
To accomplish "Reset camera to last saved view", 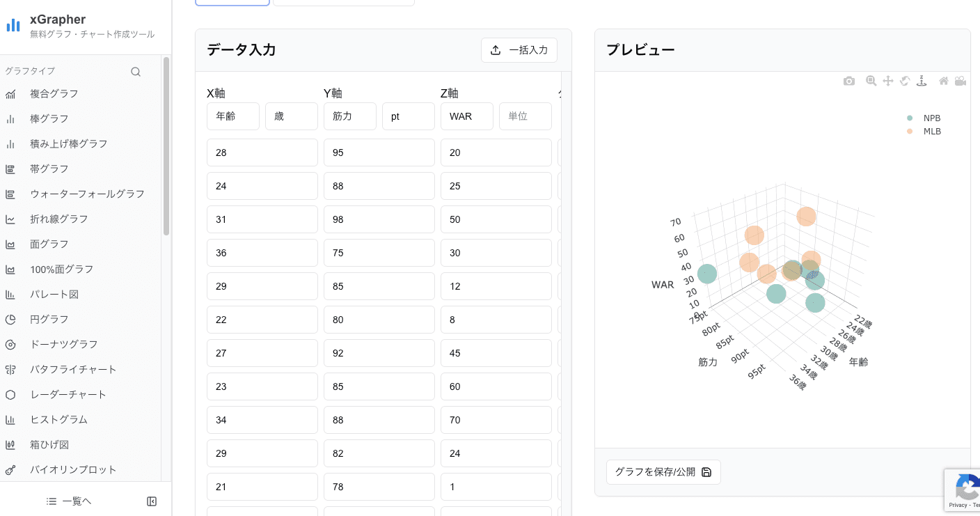I will (961, 81).
